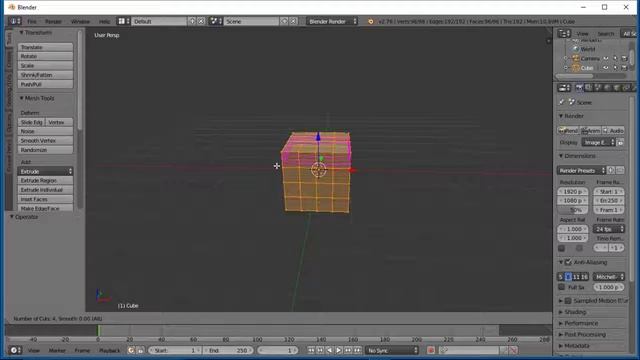Click the Translate button
This screenshot has height=360, width=640.
(x=45, y=47)
